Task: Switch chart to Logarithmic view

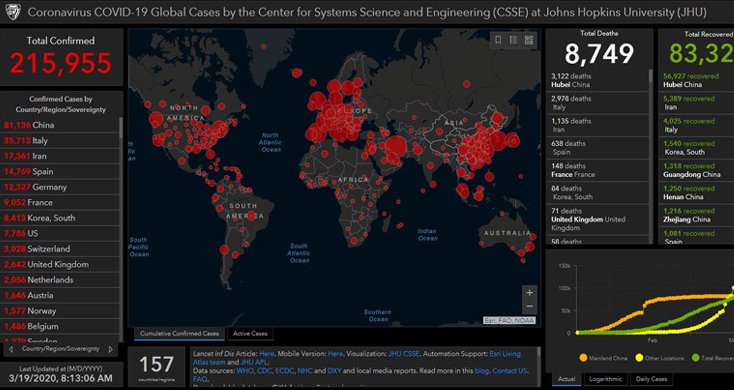Action: (606, 379)
